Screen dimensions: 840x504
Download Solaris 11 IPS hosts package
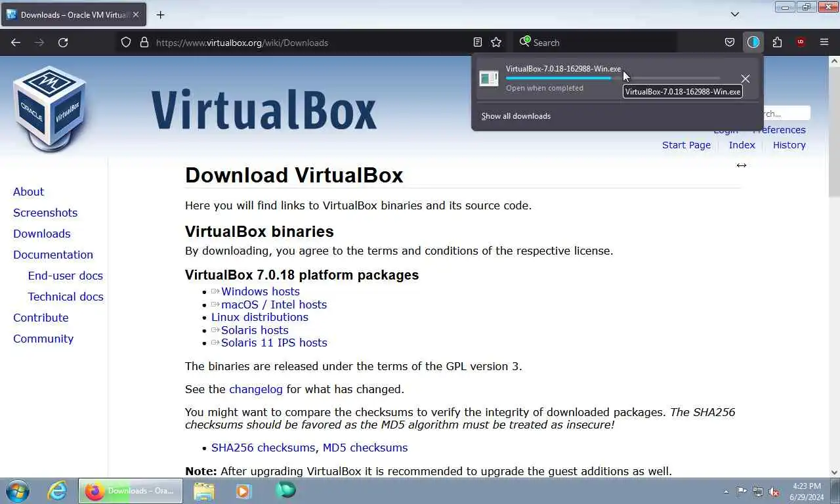pyautogui.click(x=274, y=343)
